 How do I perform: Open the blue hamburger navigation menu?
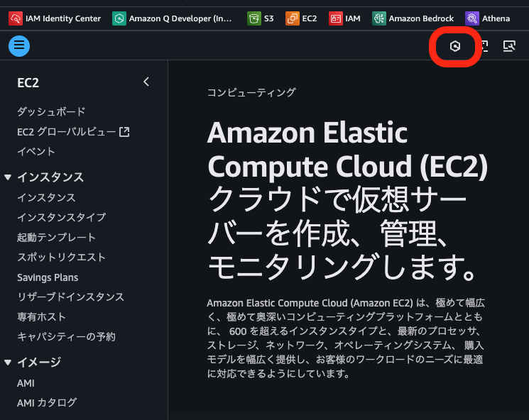click(19, 46)
